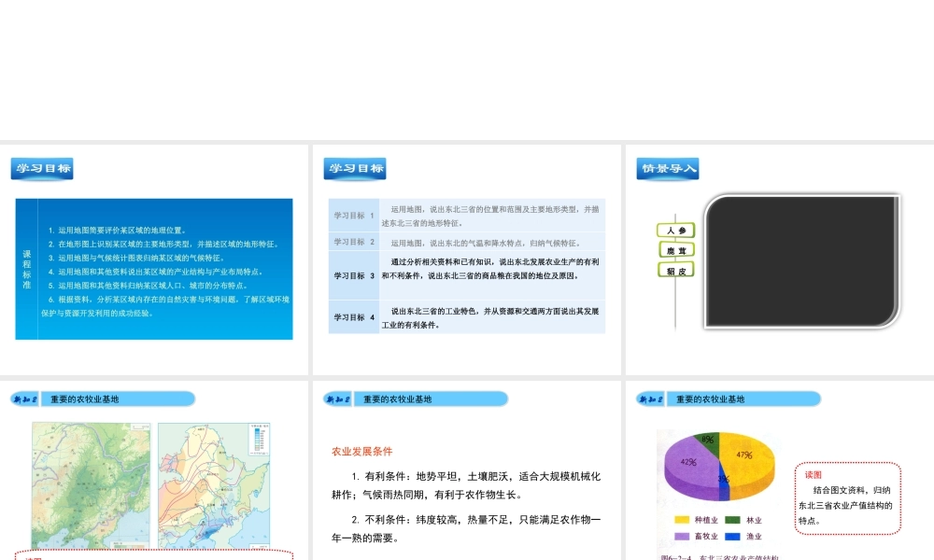
Task: Select the yellow 种植业 legend swatch
Action: [681, 520]
